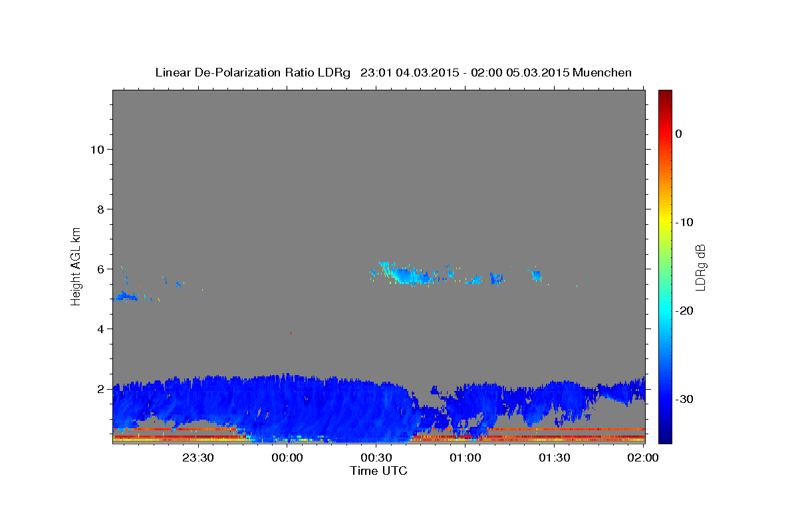Viewport: 798px width, 532px height.
Task: Click the small blue echo at 5 km left
Action: point(124,297)
